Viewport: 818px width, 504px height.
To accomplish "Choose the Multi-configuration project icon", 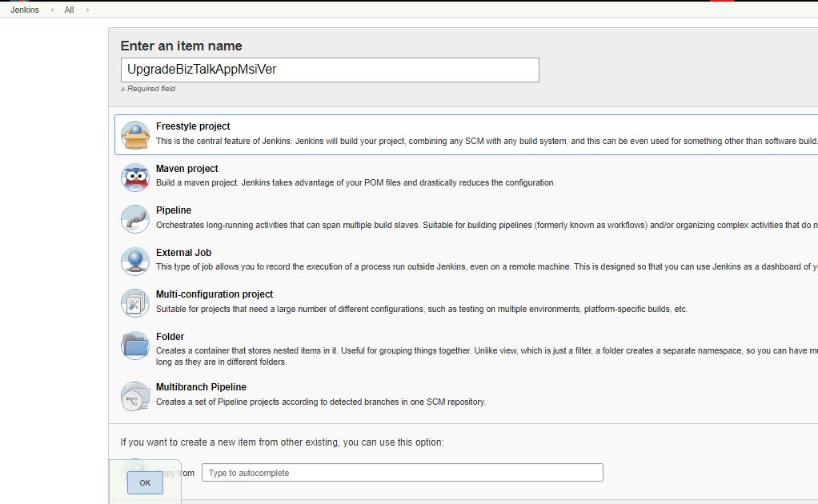I will tap(135, 303).
